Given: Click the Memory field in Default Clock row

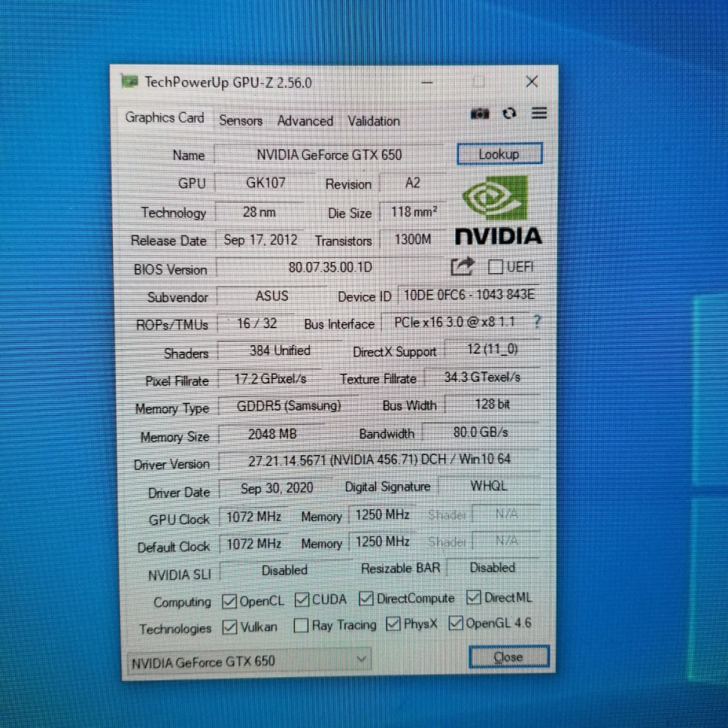Looking at the screenshot, I should click(382, 542).
